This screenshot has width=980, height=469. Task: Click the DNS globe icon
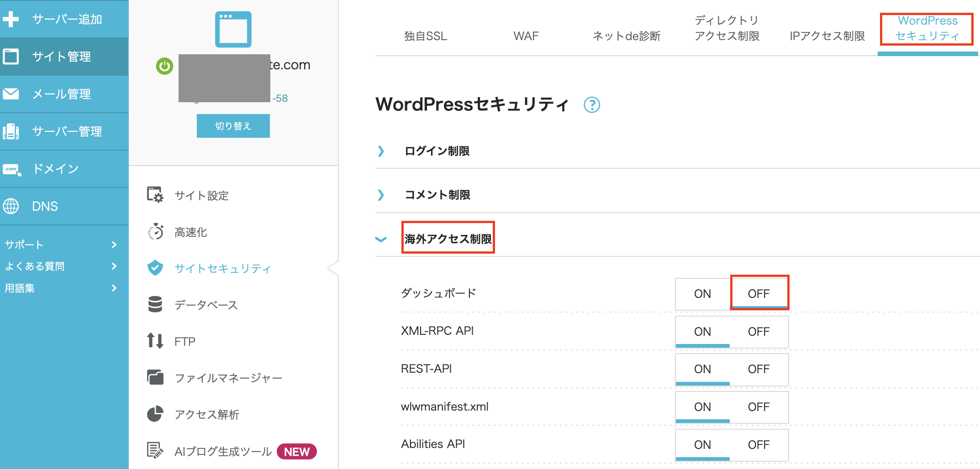point(11,206)
